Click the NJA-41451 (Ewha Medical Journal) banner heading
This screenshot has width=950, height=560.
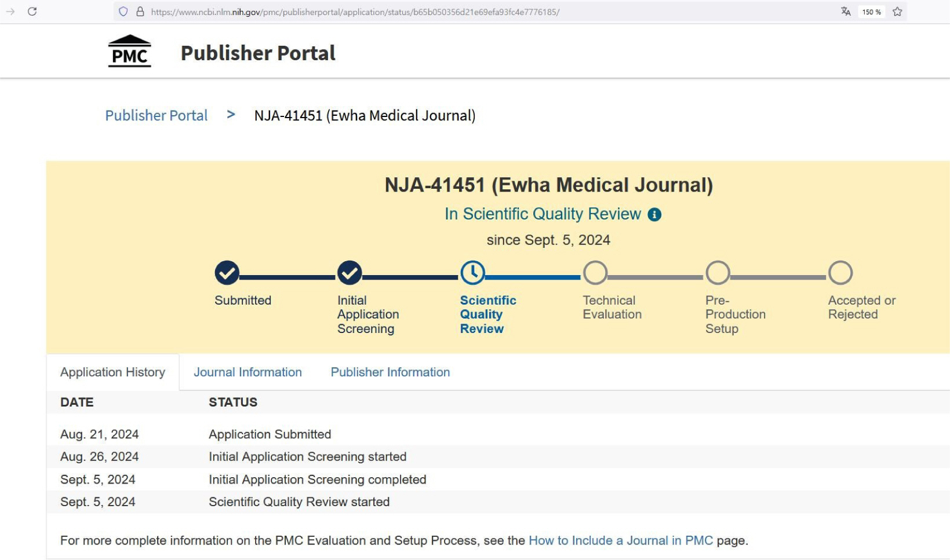click(x=548, y=185)
